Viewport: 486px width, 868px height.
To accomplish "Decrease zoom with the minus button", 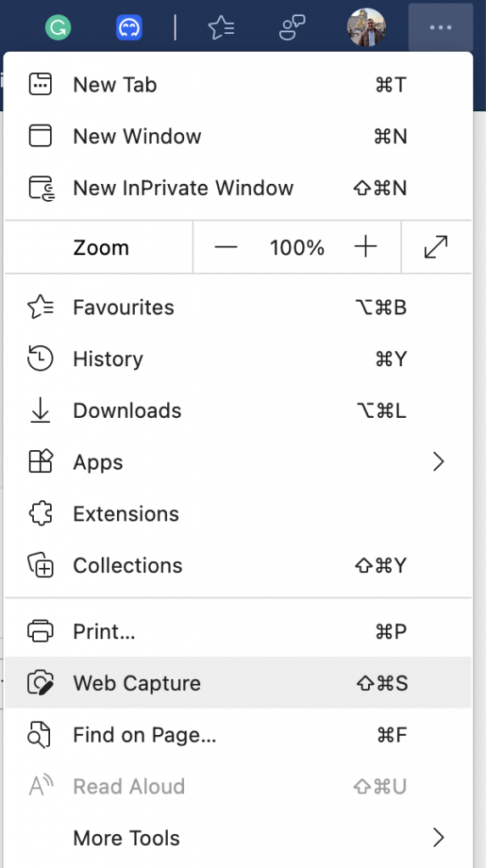I will coord(226,248).
